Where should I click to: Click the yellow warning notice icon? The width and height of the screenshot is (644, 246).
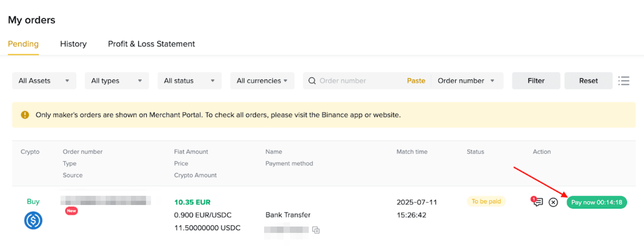coord(25,115)
